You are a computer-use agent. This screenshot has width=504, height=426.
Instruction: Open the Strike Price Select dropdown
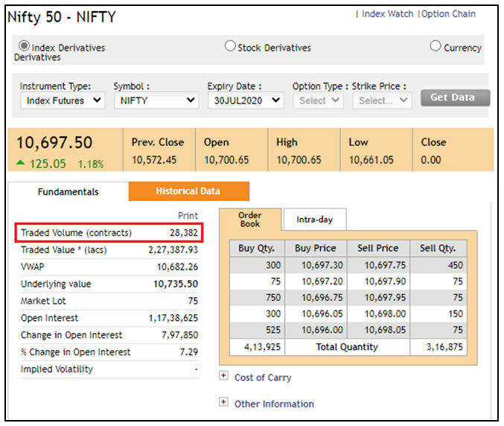click(x=382, y=101)
